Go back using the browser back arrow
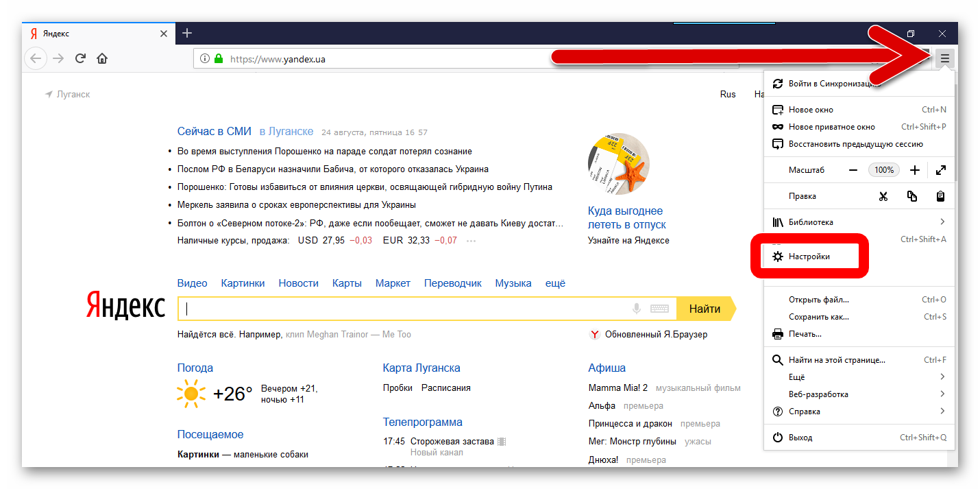Image resolution: width=980 pixels, height=489 pixels. click(x=36, y=58)
